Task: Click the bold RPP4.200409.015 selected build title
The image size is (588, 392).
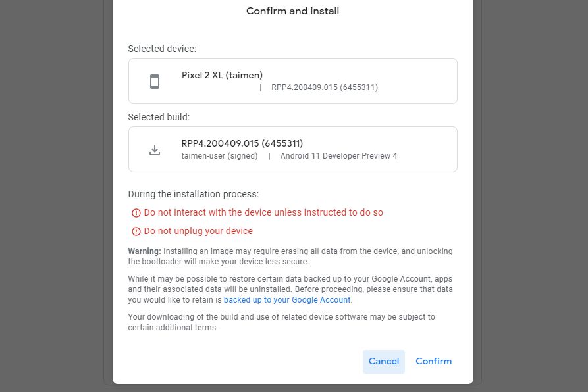Action: pos(242,143)
